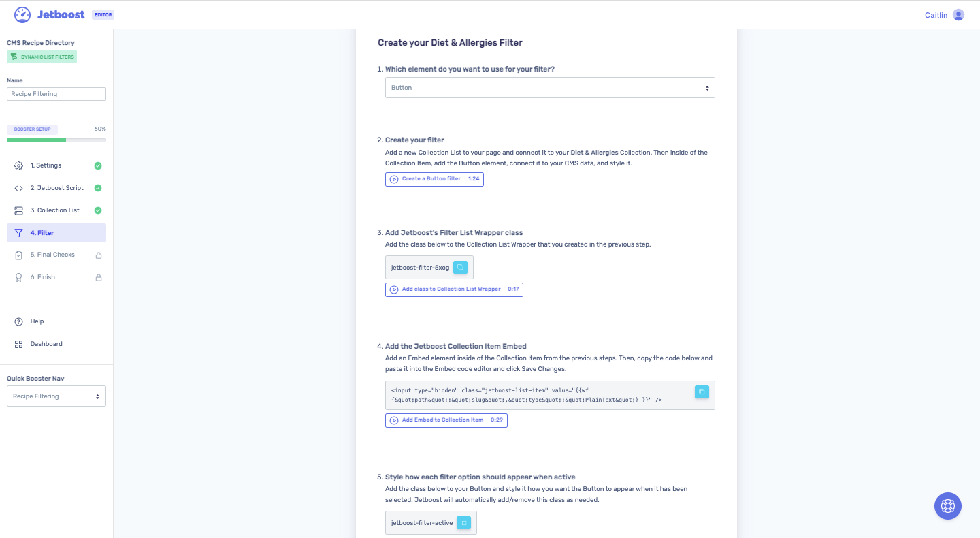Copy the jetboost-filter-5xog class
This screenshot has width=980, height=538.
click(461, 267)
